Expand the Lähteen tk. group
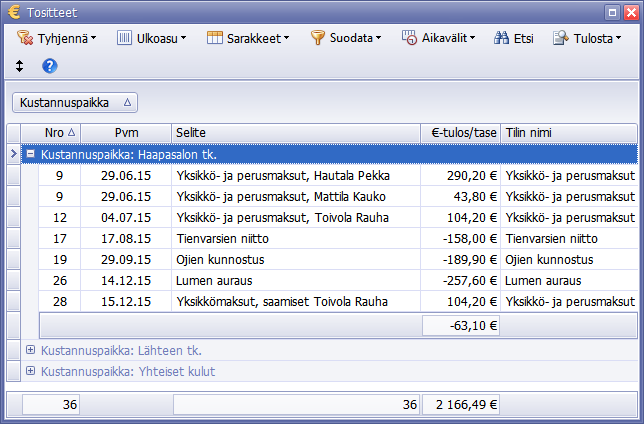 [x=30, y=350]
